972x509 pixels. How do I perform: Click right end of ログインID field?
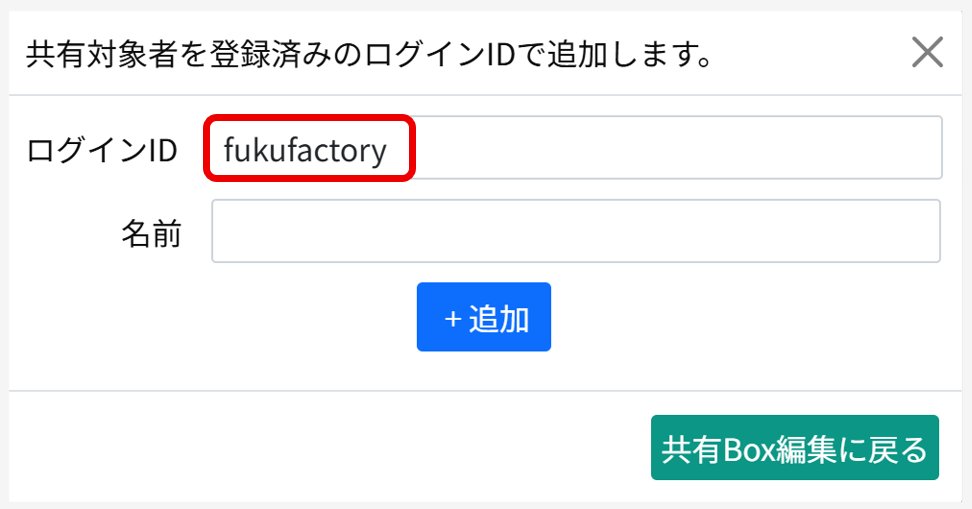coord(900,148)
